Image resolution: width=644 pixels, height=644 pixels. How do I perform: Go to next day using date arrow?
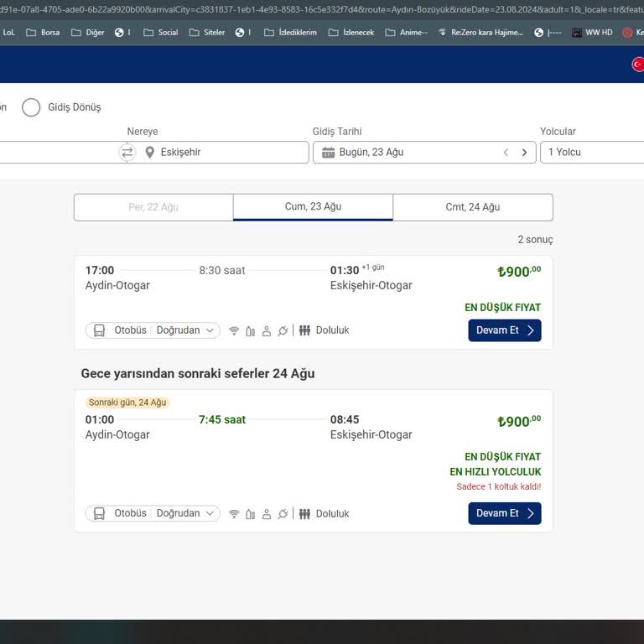[x=524, y=153]
